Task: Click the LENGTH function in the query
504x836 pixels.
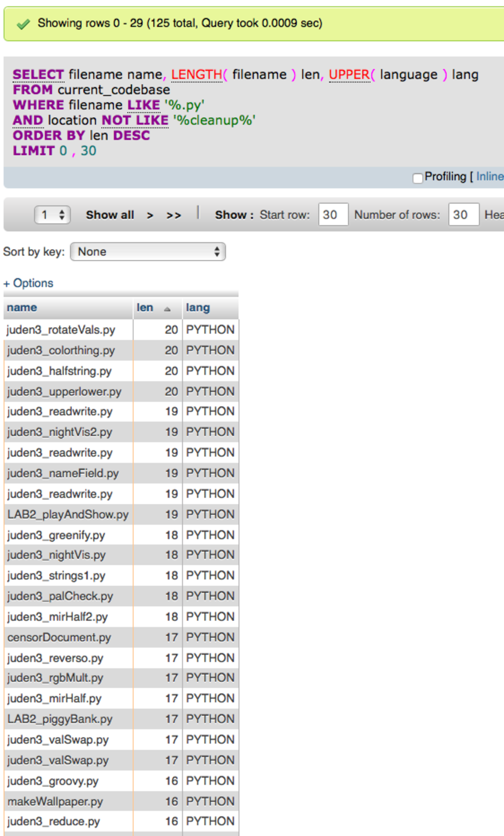Action: [196, 75]
